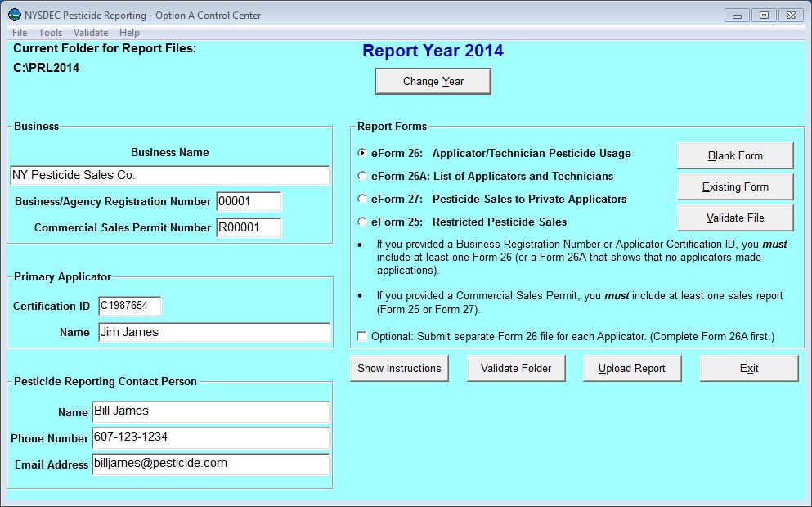This screenshot has width=812, height=507.
Task: Click the Upload Report button
Action: [632, 368]
